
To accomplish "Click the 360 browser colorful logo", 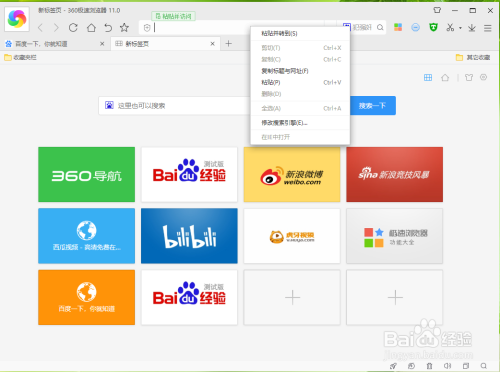I will coord(17,19).
